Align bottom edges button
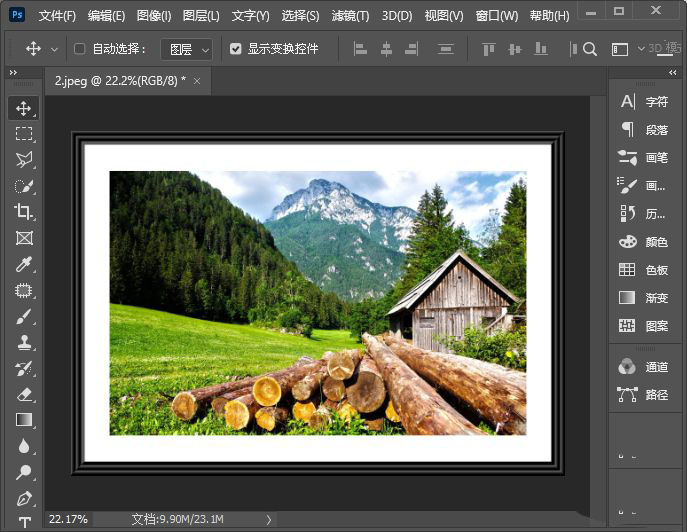Image resolution: width=687 pixels, height=532 pixels. tap(541, 49)
